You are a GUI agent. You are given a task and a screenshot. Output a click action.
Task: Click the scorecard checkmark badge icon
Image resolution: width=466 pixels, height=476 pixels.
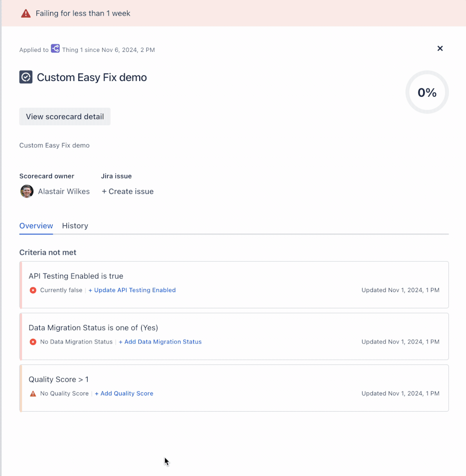coord(26,77)
